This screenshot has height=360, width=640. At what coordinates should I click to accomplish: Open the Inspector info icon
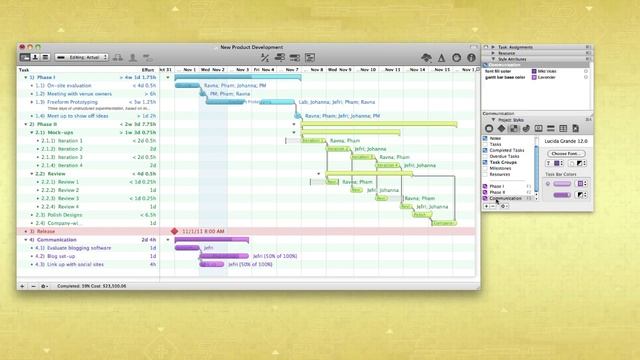coord(471,58)
